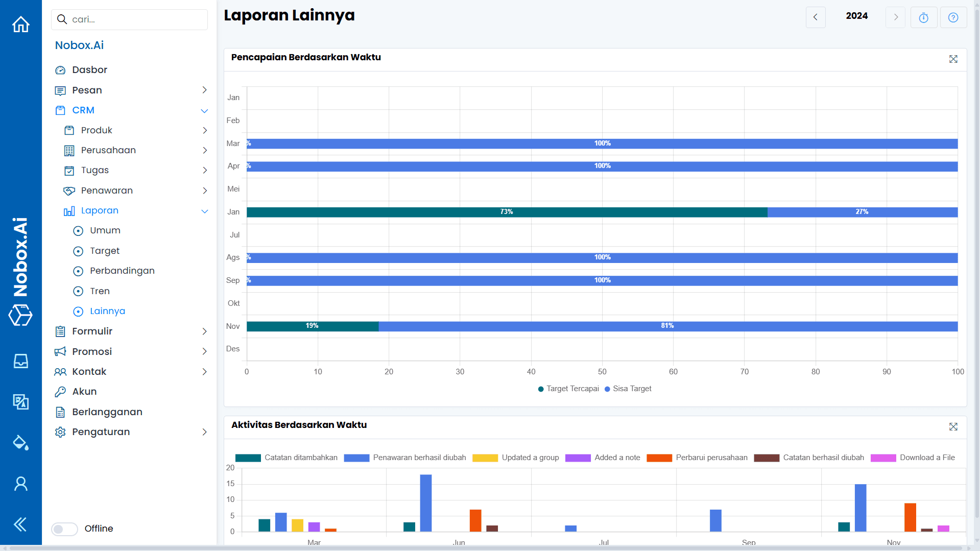Open the help question-mark icon
The width and height of the screenshot is (980, 551).
coord(953,17)
